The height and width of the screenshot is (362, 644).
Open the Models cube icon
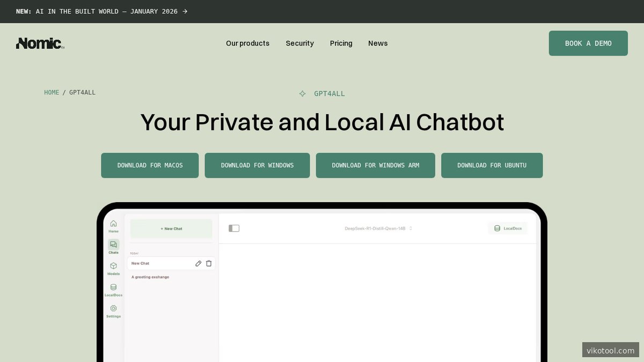[113, 267]
